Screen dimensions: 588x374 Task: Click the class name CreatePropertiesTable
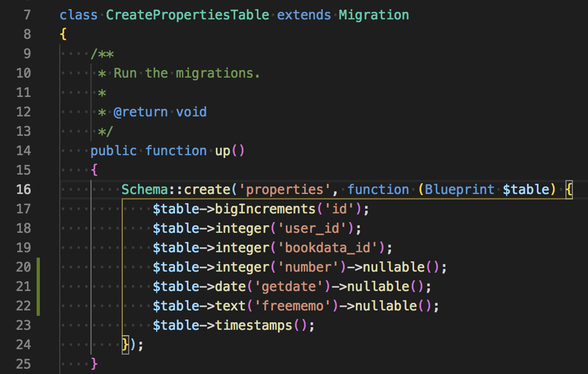[187, 15]
